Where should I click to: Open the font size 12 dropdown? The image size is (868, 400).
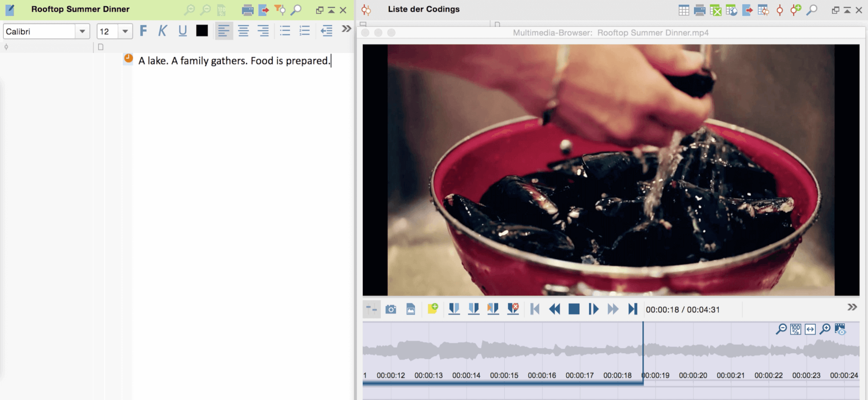pos(125,31)
